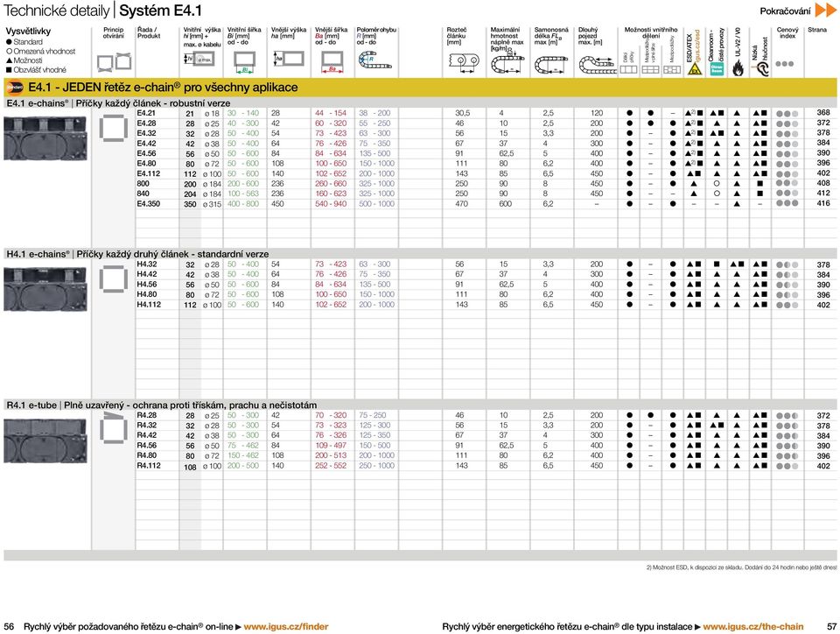
Task: Click the link pitch (Rozteč článku) icon
Action: click(x=464, y=61)
